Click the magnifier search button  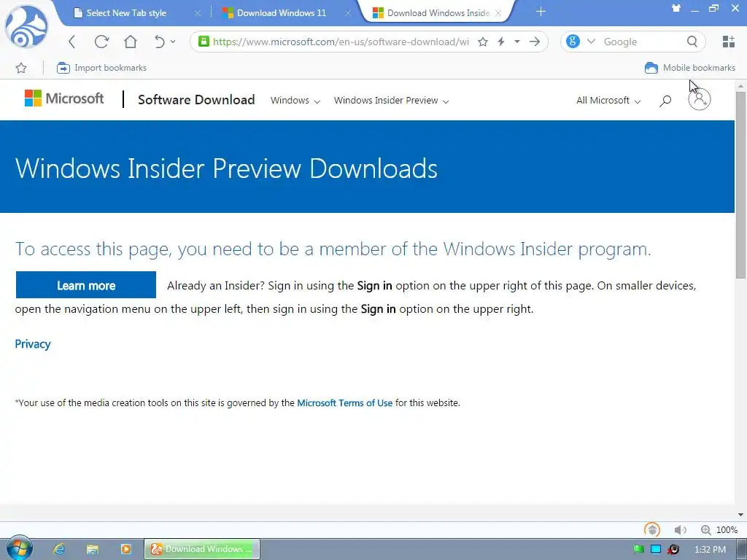(692, 42)
